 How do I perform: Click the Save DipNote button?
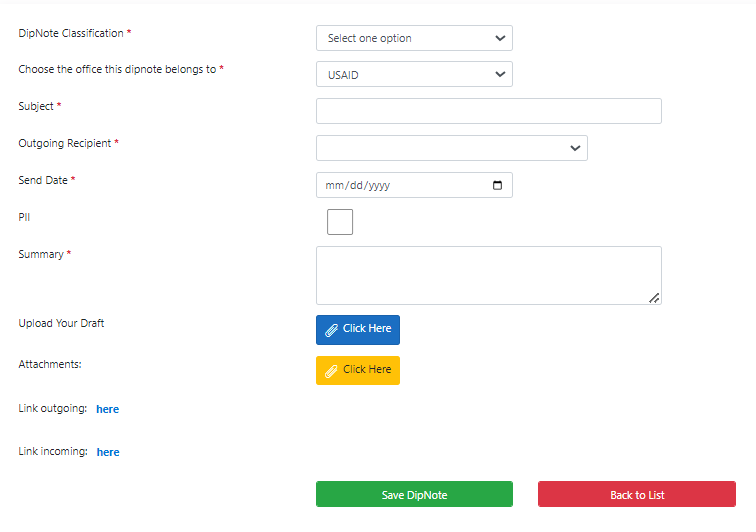pos(414,494)
